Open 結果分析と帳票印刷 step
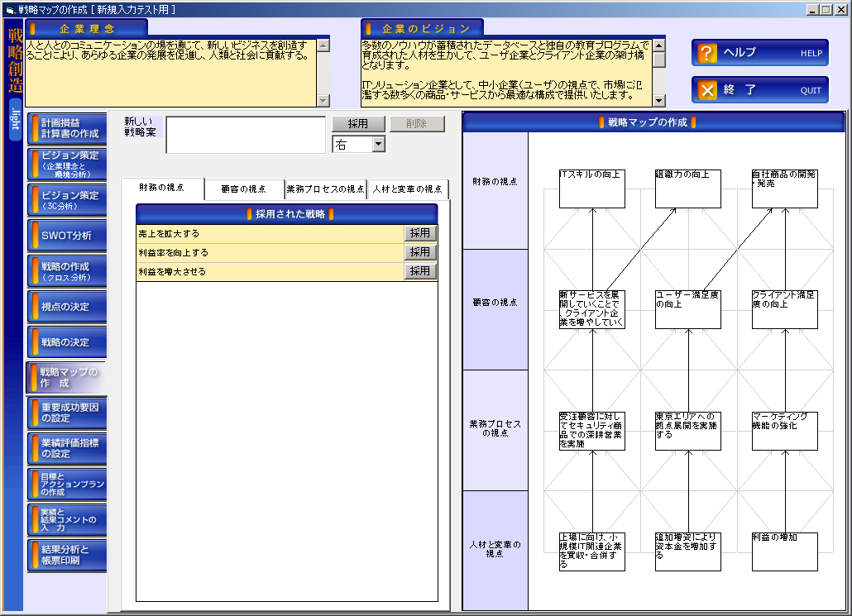 click(x=67, y=555)
